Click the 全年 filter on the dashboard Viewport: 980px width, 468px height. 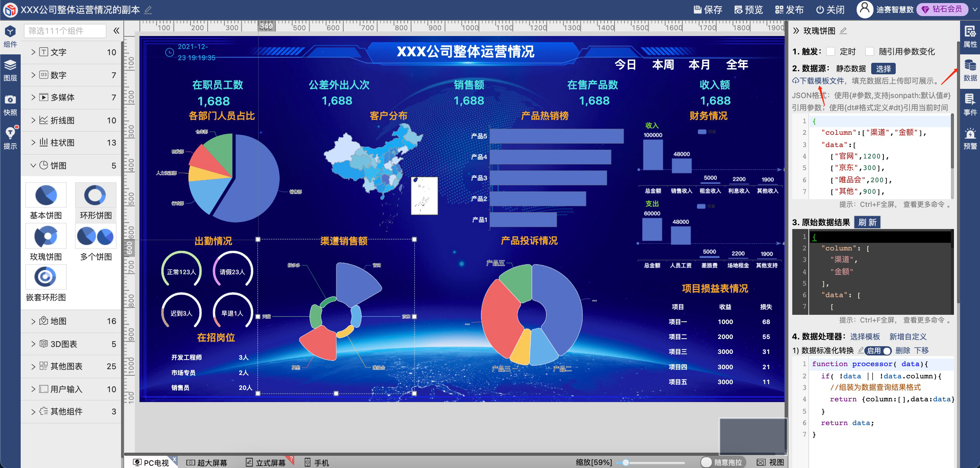coord(737,65)
